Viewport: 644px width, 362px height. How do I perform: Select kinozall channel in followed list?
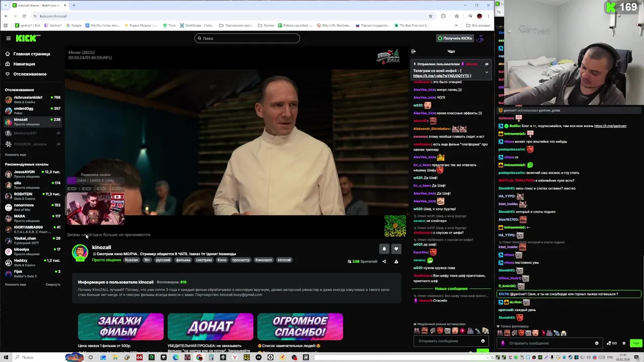click(32, 122)
